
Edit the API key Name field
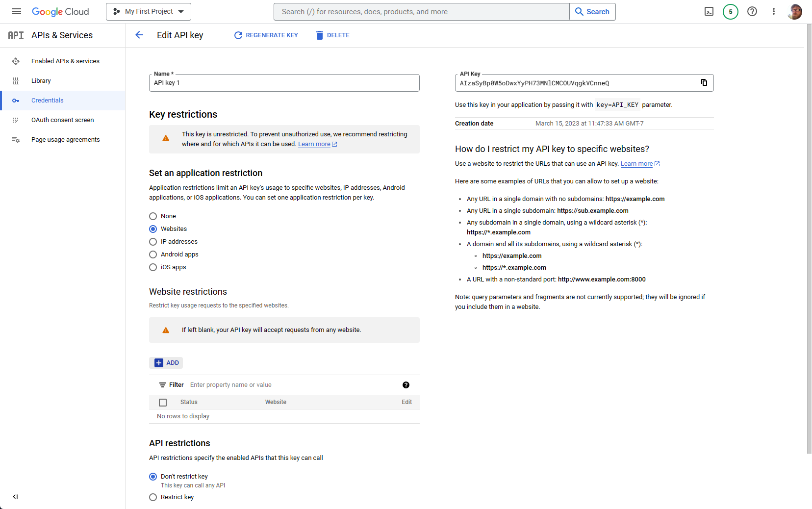284,83
